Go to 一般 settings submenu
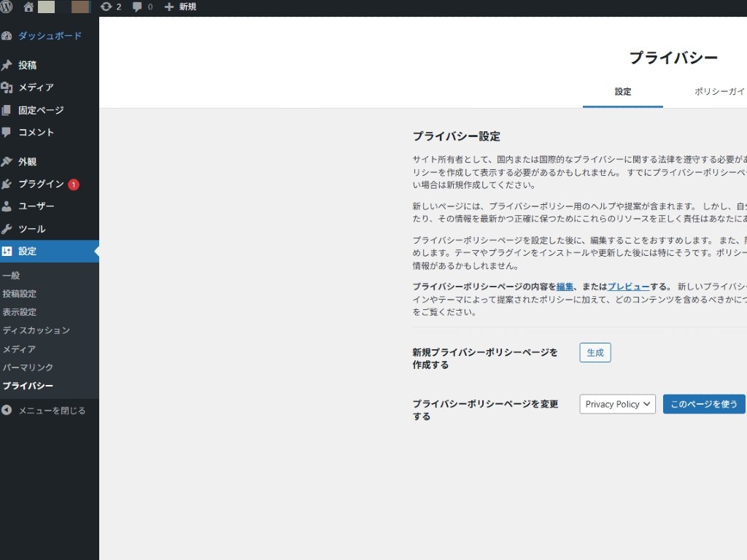The image size is (747, 560). tap(12, 275)
